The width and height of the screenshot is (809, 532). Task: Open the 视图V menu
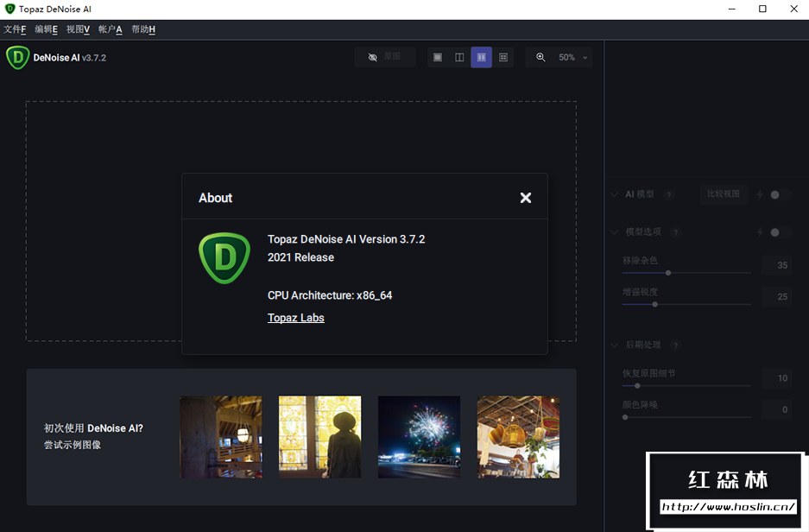(78, 29)
